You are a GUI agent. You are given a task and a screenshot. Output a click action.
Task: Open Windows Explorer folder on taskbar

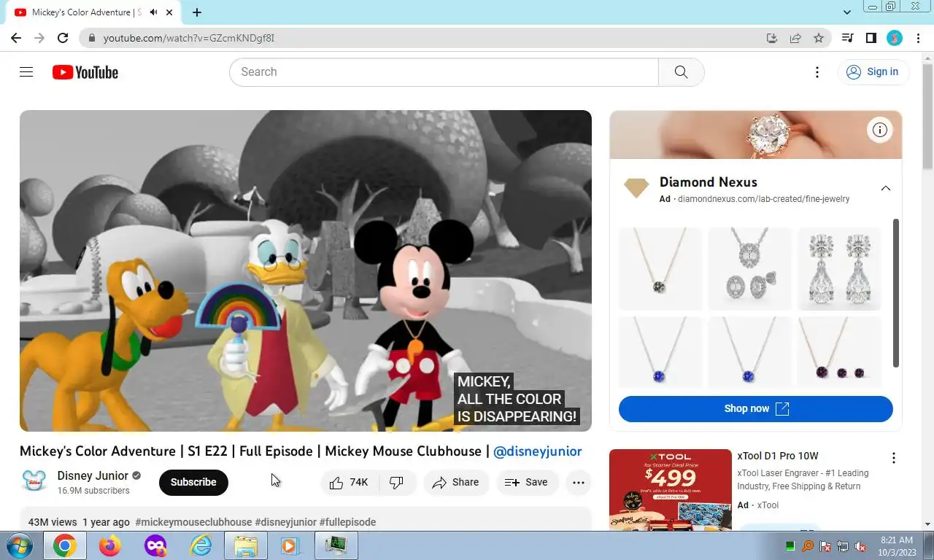(x=246, y=545)
